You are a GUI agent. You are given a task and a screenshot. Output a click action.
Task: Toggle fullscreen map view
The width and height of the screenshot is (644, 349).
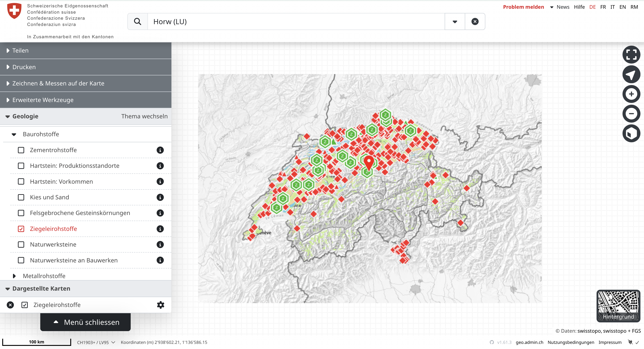(631, 55)
